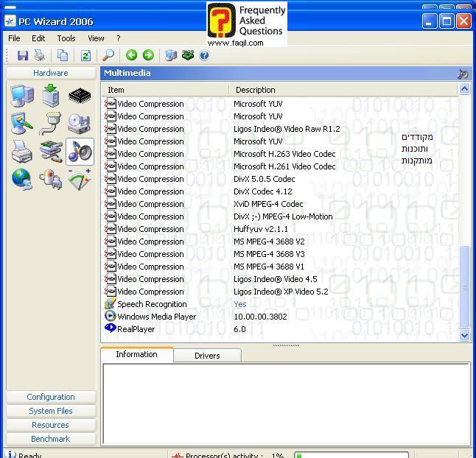Viewport: 476px width, 458px height.
Task: Expand the System Files category
Action: pos(51,411)
